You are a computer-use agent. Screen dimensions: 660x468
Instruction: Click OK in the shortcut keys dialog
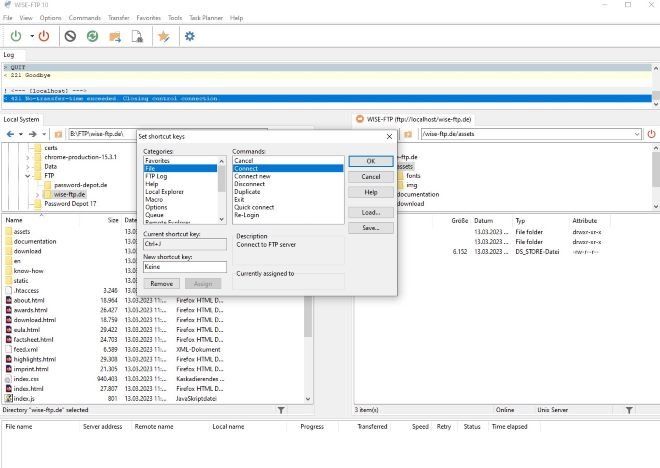[371, 161]
